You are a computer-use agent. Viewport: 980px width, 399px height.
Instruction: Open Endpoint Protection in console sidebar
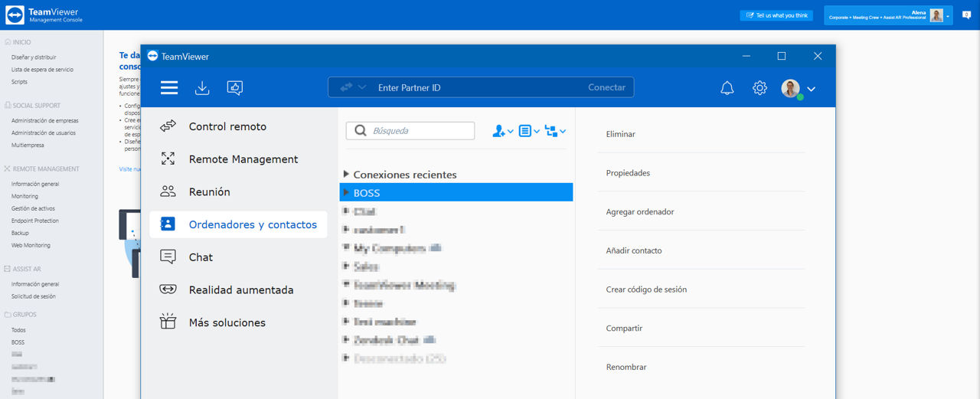click(x=35, y=221)
